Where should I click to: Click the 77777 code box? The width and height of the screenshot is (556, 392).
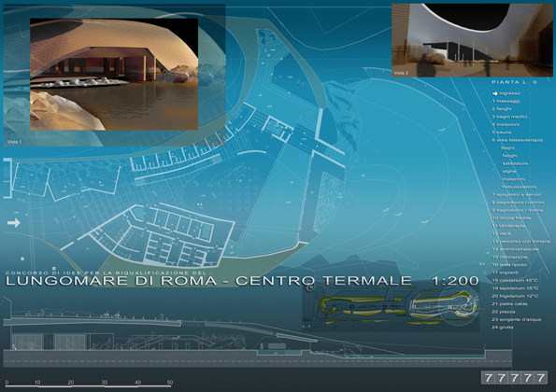click(x=514, y=377)
